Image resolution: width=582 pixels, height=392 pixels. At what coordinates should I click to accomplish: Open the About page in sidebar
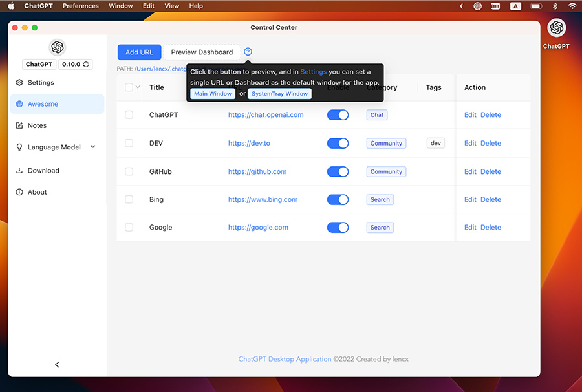tap(57, 192)
